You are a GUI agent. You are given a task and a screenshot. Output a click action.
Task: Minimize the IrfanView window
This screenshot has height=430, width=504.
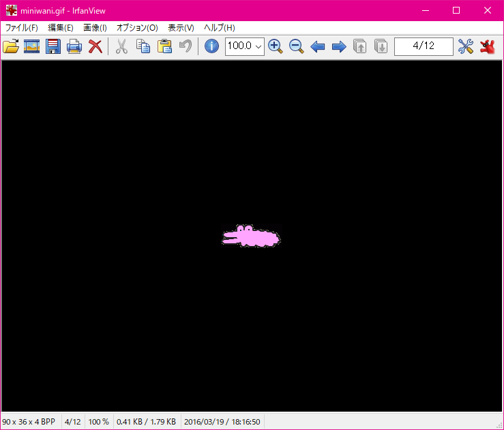click(426, 10)
